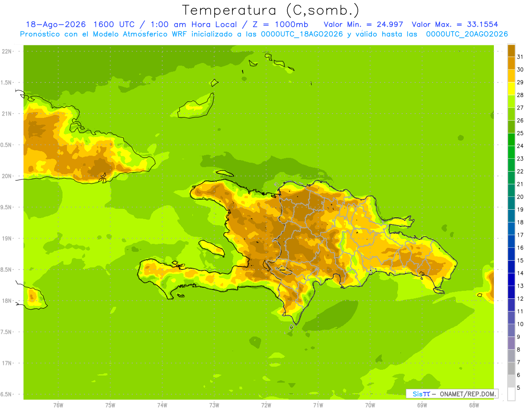
Task: Click the "71W" longitude label
Action: 318,405
